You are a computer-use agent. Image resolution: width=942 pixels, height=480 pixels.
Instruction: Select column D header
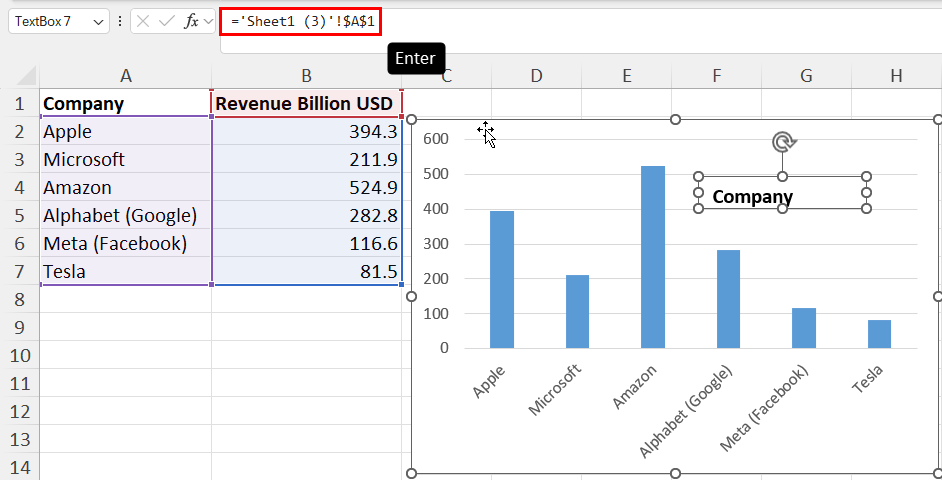(536, 76)
